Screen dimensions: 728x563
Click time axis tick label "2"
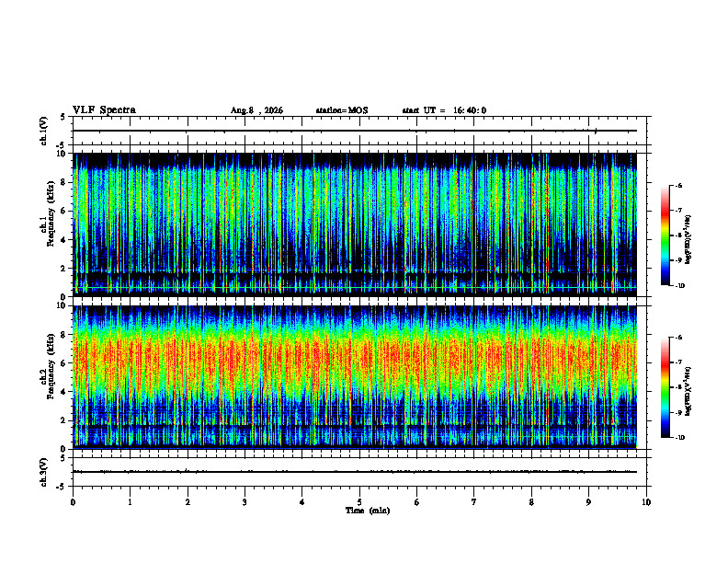188,502
